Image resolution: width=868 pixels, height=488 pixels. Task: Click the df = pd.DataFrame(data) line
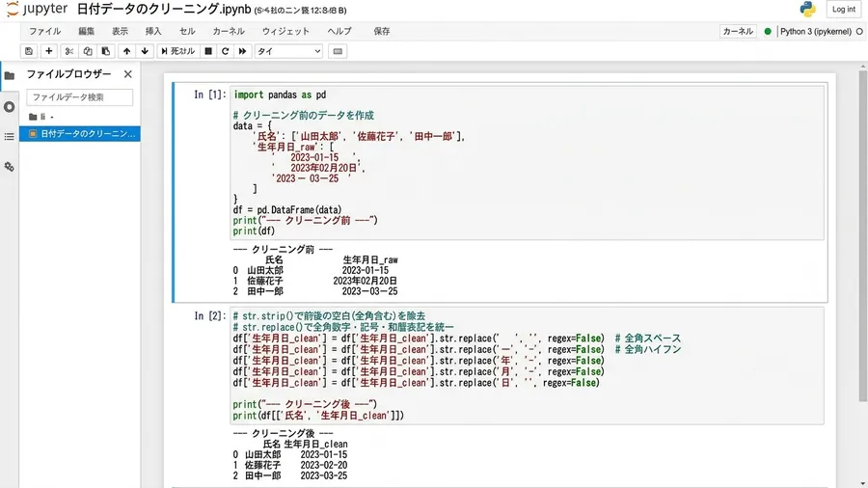coord(287,209)
